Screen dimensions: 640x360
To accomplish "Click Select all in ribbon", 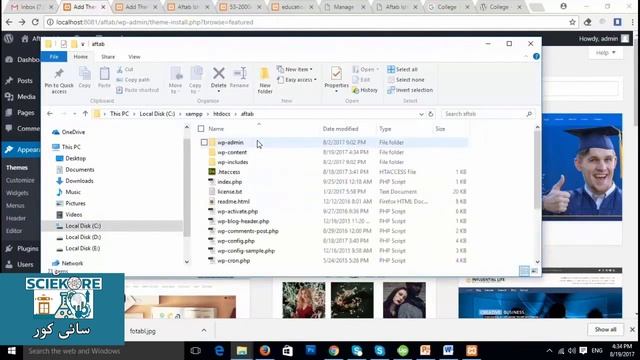I will (x=402, y=69).
